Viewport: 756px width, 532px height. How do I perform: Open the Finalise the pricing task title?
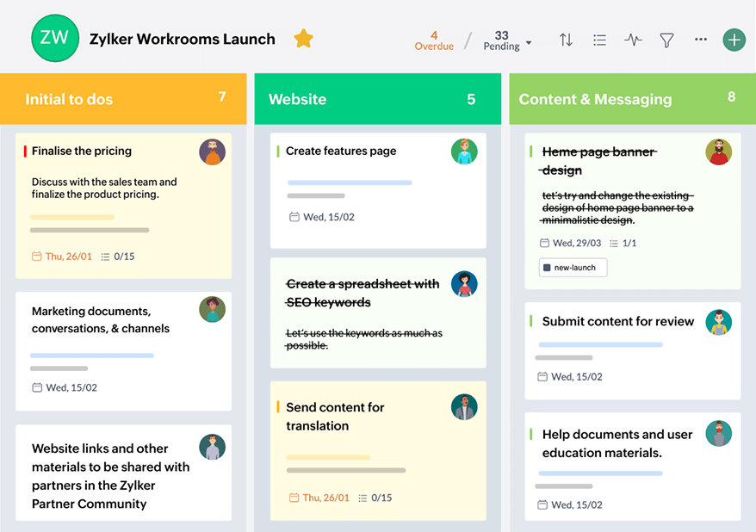(82, 151)
